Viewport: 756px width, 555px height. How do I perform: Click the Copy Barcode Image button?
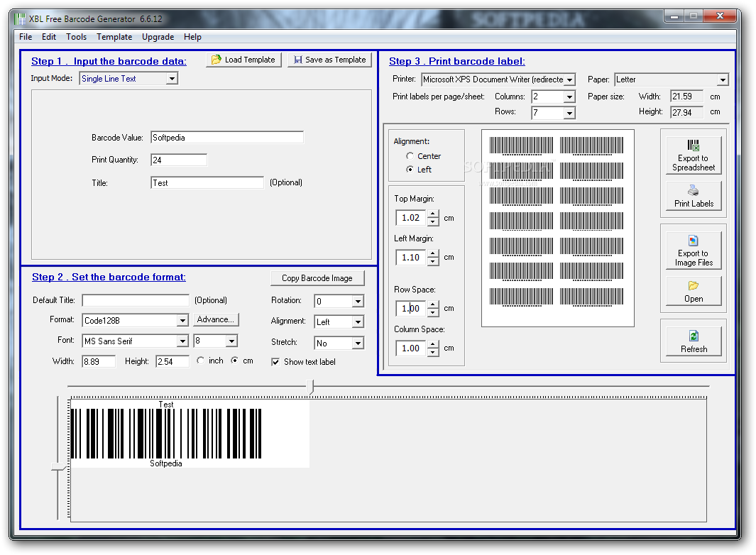click(317, 278)
